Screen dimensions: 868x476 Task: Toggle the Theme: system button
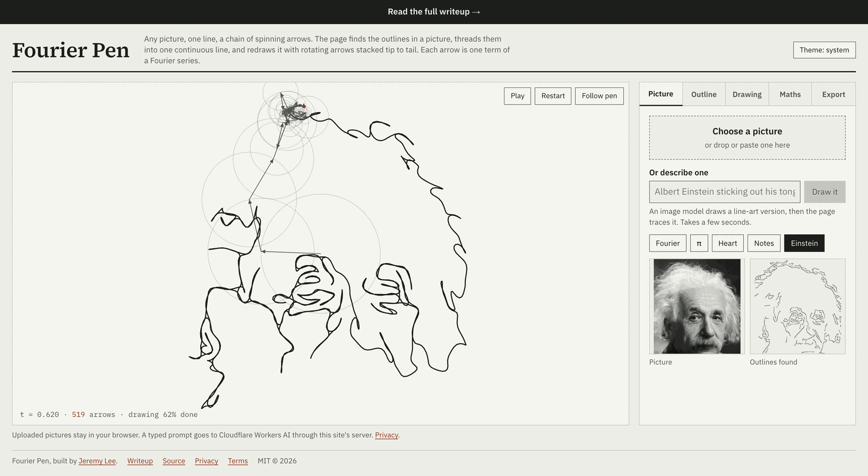(824, 50)
